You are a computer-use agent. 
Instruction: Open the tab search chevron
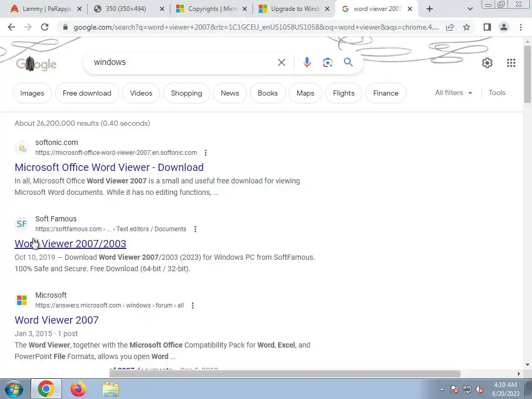[470, 9]
